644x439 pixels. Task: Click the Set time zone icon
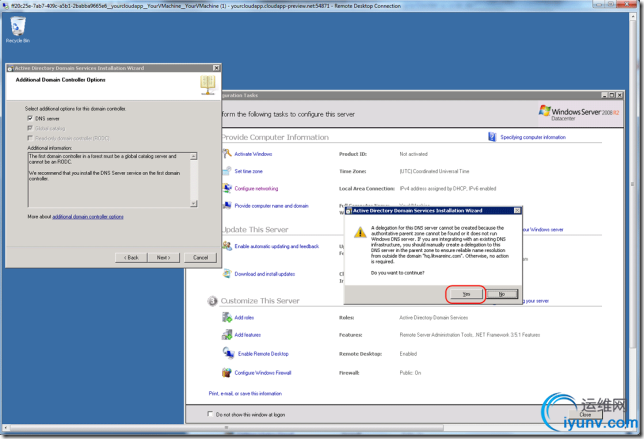click(227, 171)
